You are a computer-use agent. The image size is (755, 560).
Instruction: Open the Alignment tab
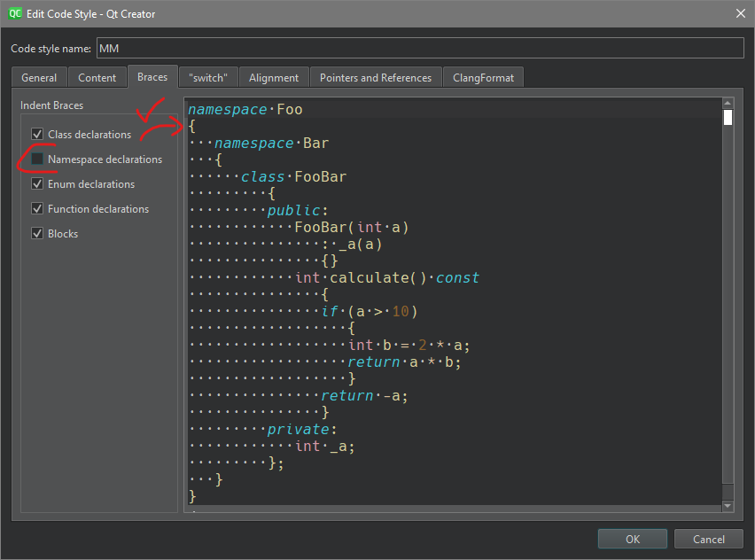coord(274,77)
